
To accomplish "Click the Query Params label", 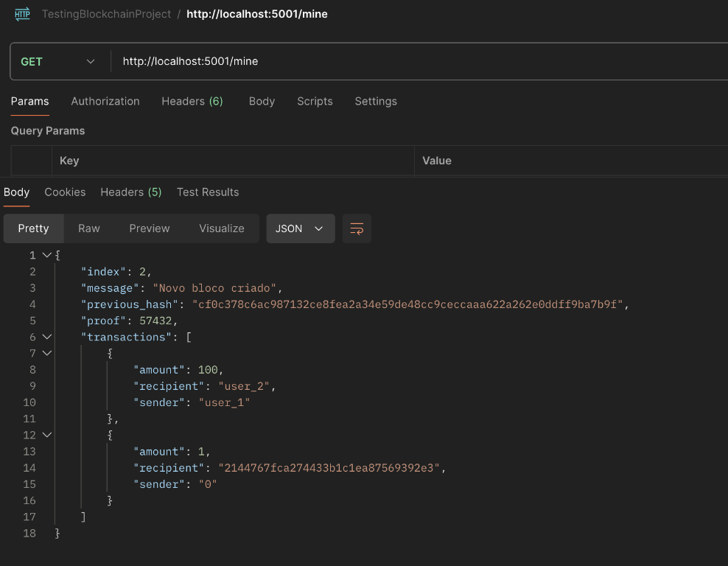I will (48, 131).
